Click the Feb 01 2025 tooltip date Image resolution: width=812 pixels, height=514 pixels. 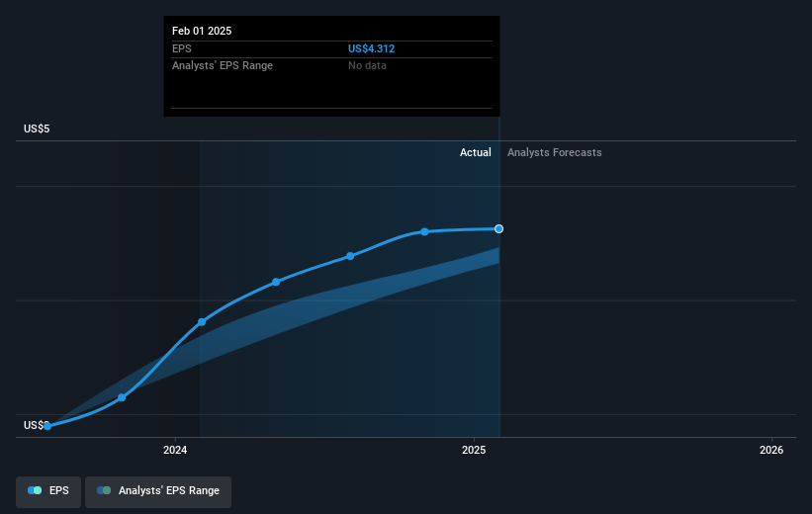pyautogui.click(x=202, y=31)
